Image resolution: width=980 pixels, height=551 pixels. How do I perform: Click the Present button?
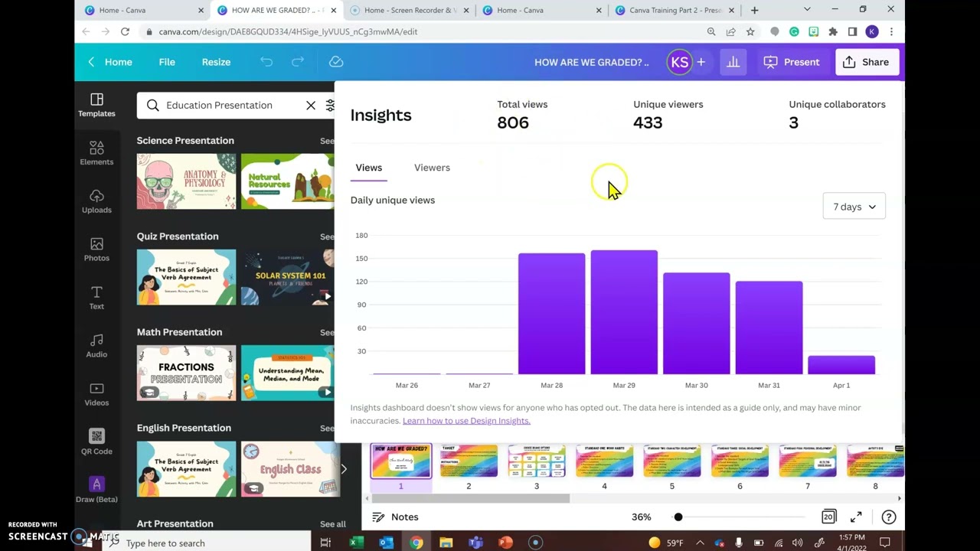click(791, 62)
